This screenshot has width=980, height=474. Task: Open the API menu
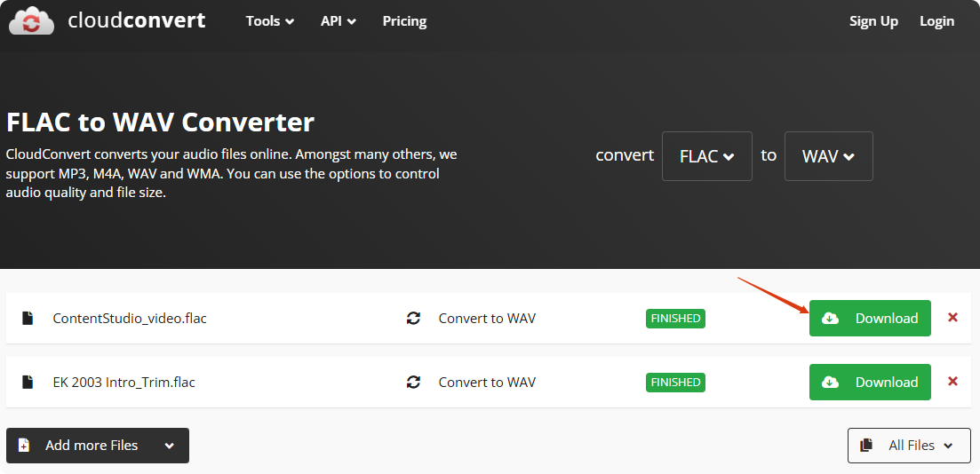pyautogui.click(x=338, y=21)
